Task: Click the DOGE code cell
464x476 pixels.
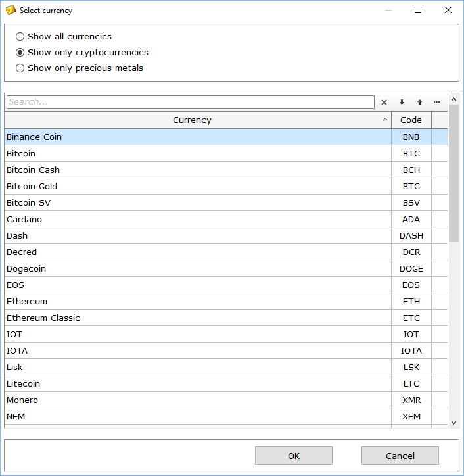Action: pyautogui.click(x=411, y=268)
